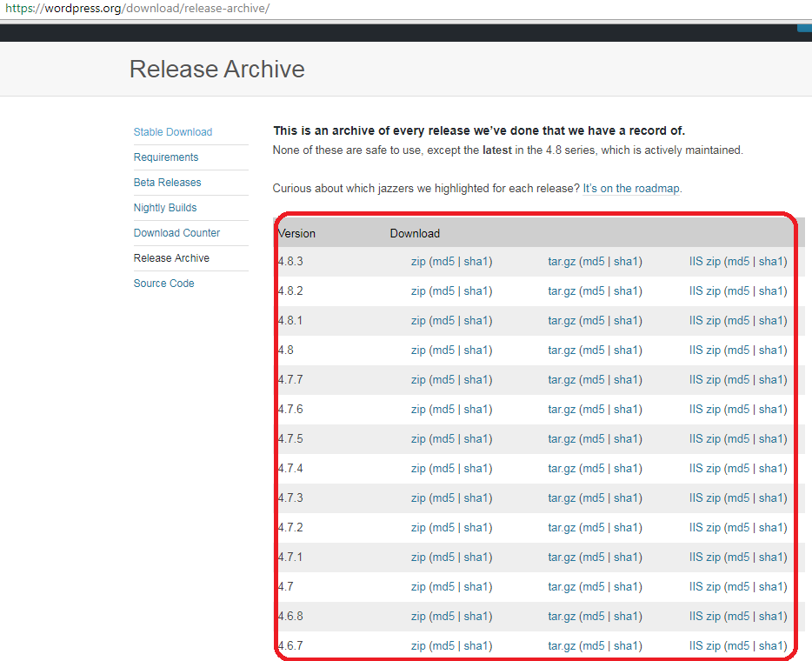Viewport: 812px width, 661px height.
Task: Open Beta Releases sidebar link
Action: coord(167,183)
